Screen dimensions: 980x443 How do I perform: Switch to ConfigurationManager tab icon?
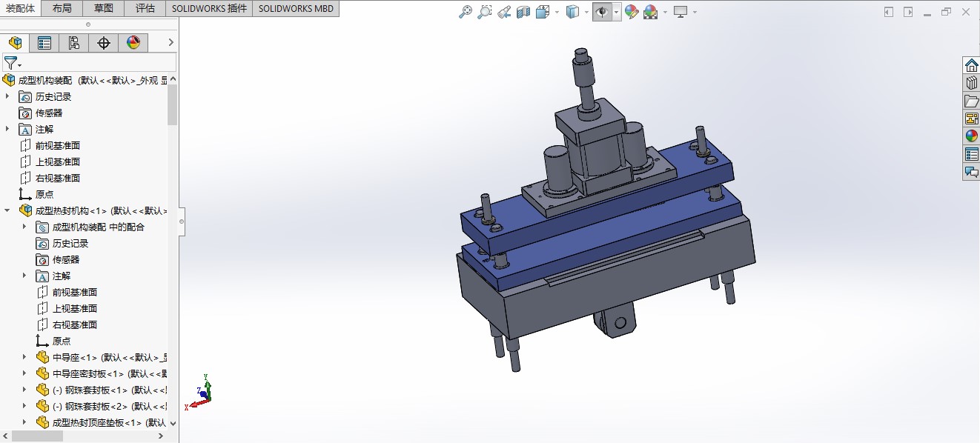coord(74,43)
